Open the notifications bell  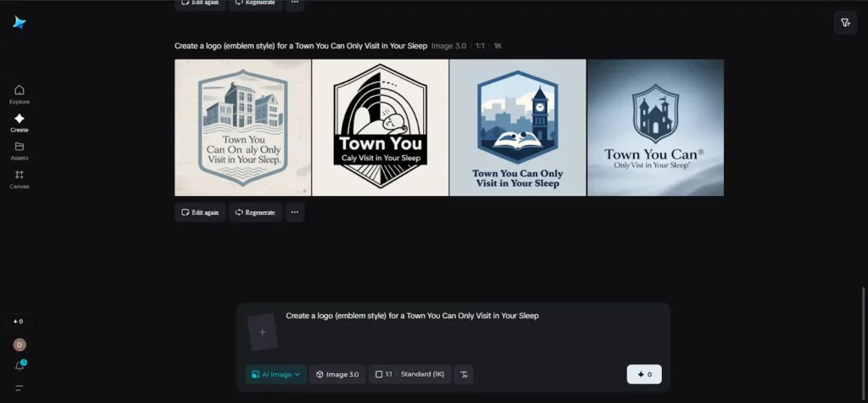tap(19, 366)
